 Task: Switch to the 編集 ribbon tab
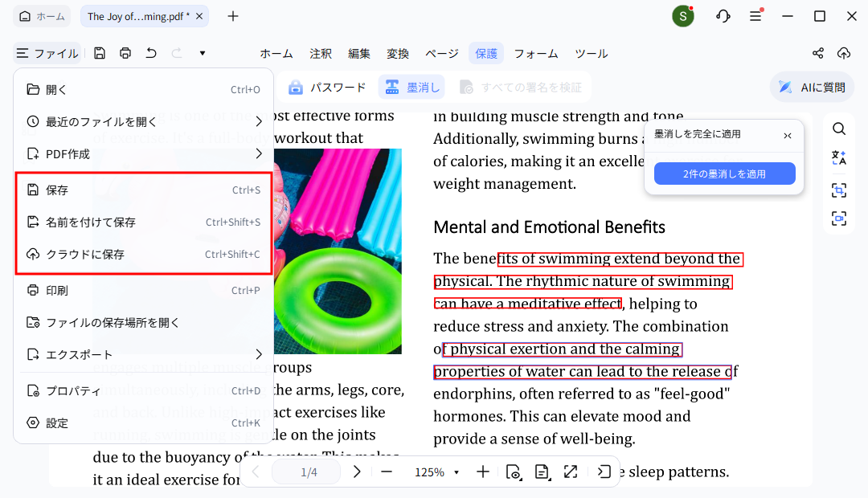(x=358, y=54)
